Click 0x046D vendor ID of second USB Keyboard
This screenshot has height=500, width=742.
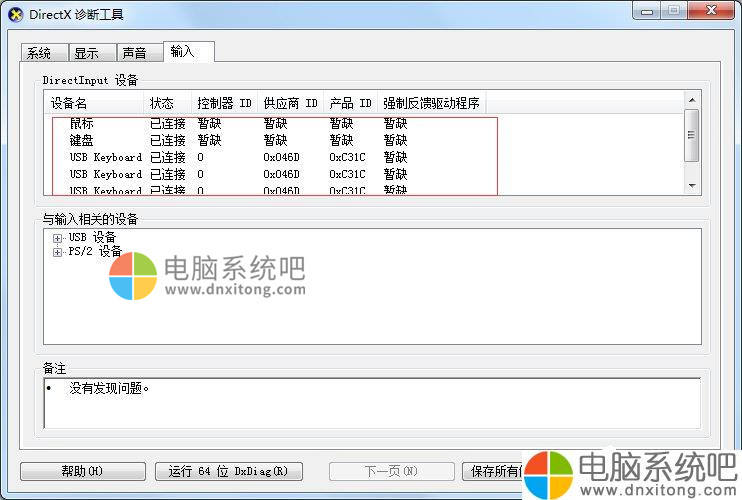pos(282,175)
